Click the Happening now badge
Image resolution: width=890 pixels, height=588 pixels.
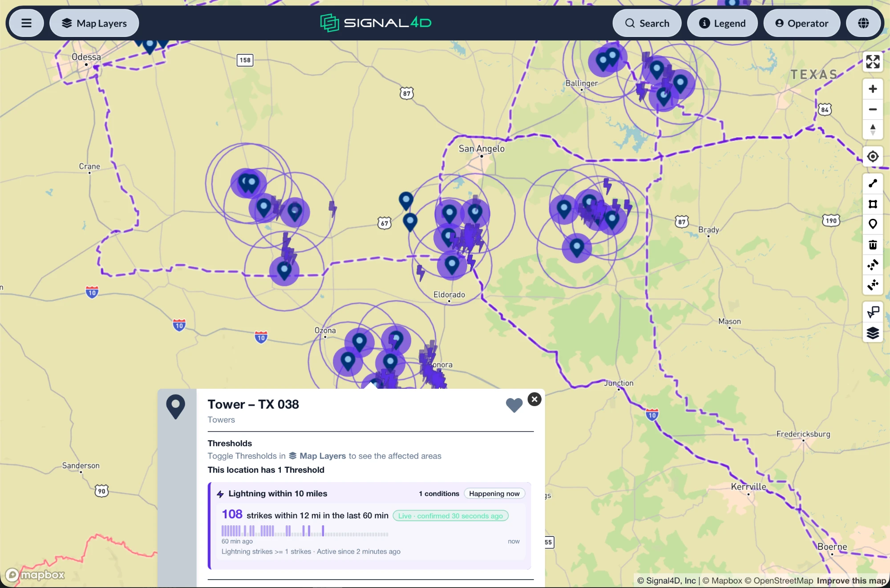pos(494,494)
